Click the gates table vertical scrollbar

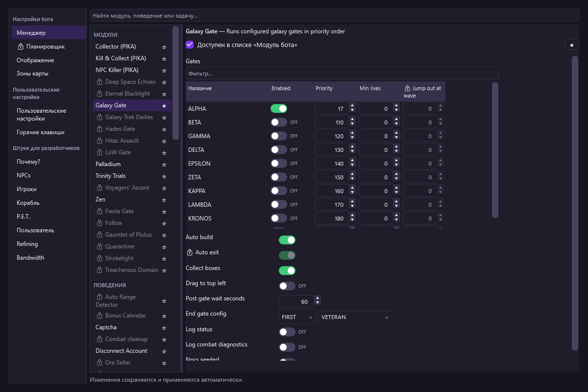tap(495, 150)
